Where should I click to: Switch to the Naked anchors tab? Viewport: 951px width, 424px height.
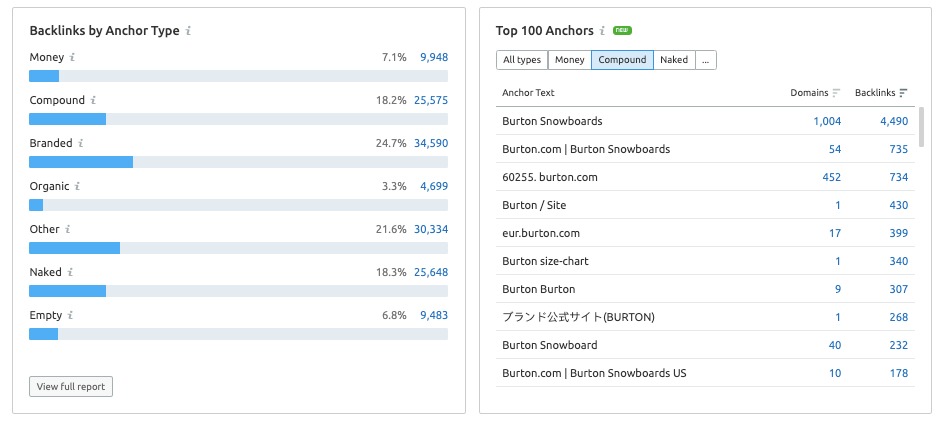(674, 60)
